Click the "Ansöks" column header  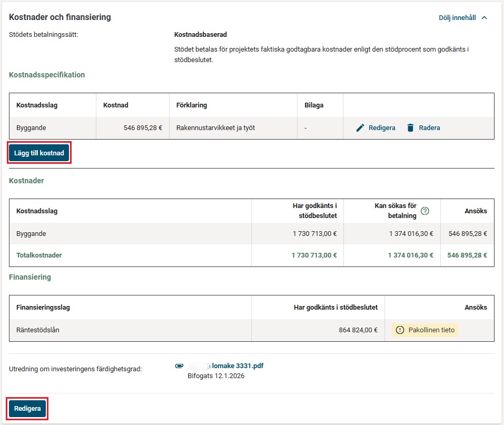476,211
